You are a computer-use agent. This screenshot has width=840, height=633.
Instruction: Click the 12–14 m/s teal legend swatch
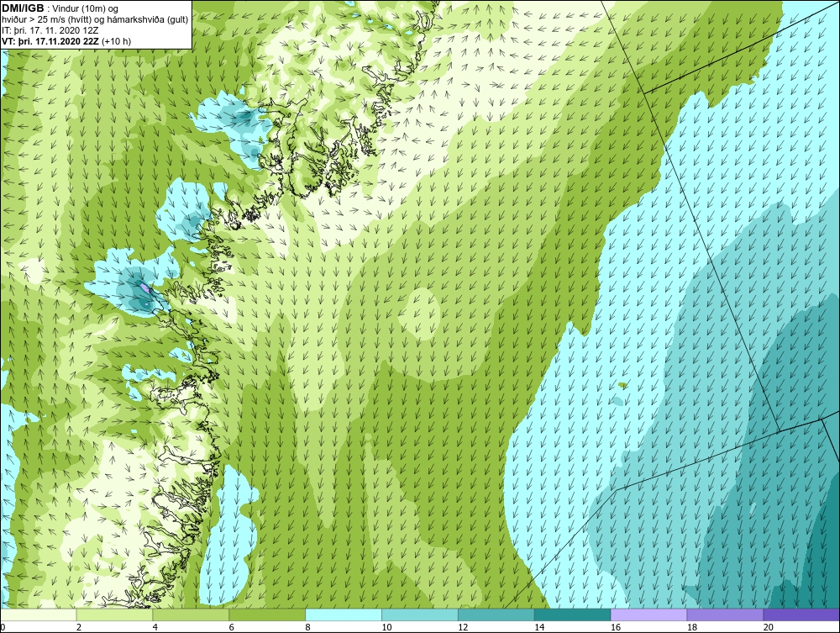496,615
